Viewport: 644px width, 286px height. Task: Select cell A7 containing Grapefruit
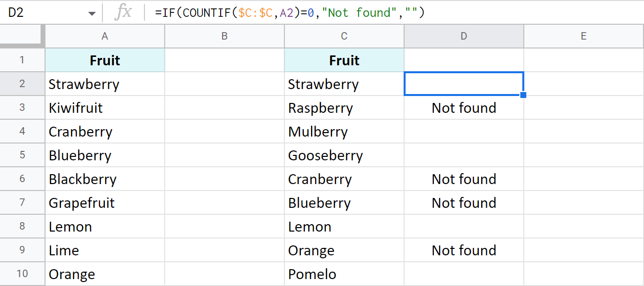pyautogui.click(x=105, y=203)
